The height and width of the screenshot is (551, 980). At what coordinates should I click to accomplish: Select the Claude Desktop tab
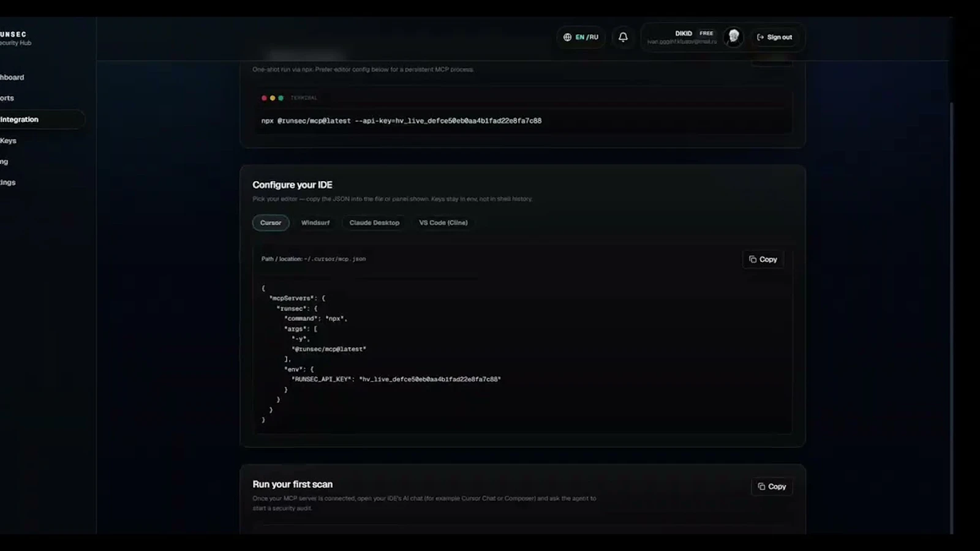[374, 223]
